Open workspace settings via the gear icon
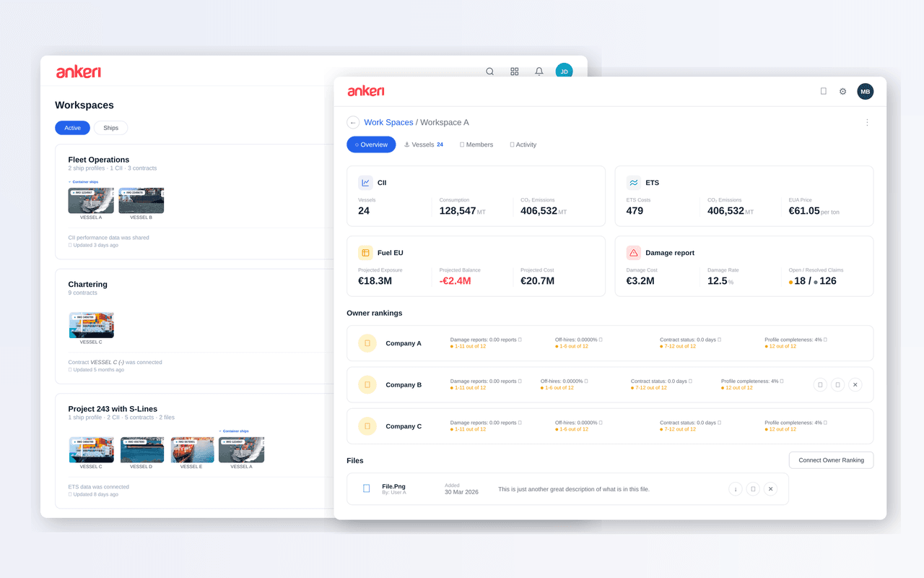The width and height of the screenshot is (924, 578). pos(842,91)
